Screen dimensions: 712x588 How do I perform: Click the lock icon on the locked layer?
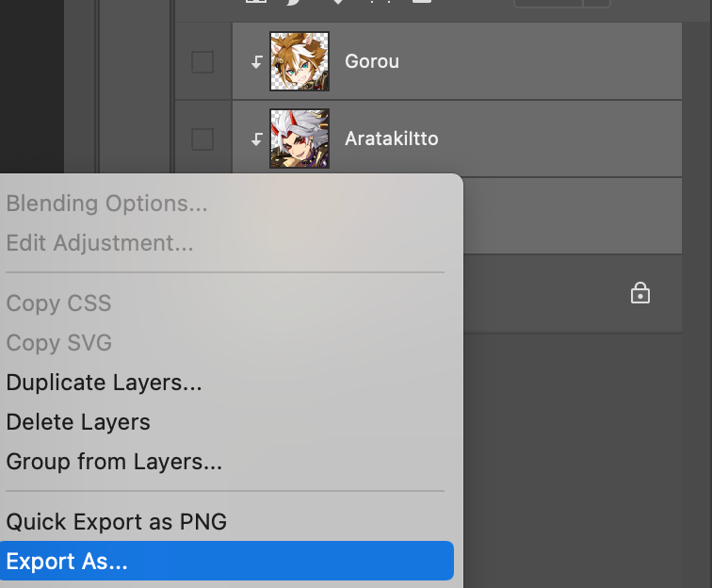(x=640, y=294)
